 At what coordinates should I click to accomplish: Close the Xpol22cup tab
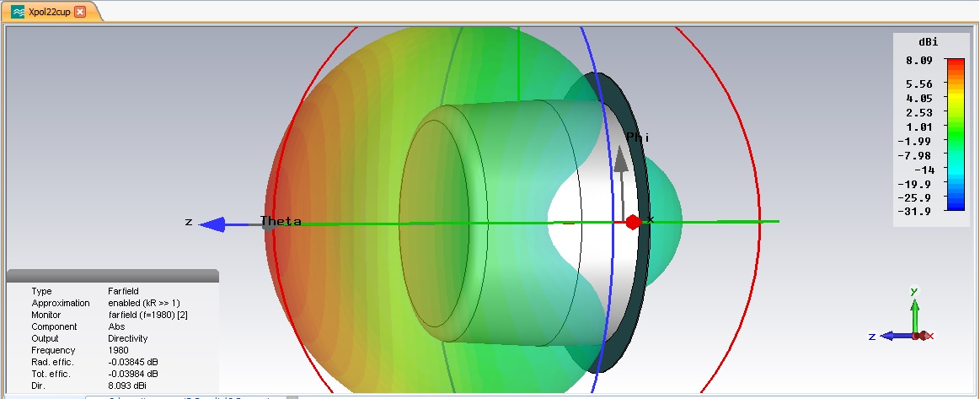[x=79, y=12]
